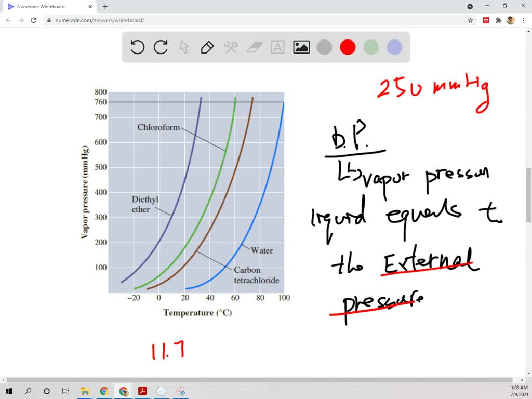The width and height of the screenshot is (532, 399).
Task: Click the Undo arrow in the whiteboard toolbar
Action: pos(137,47)
